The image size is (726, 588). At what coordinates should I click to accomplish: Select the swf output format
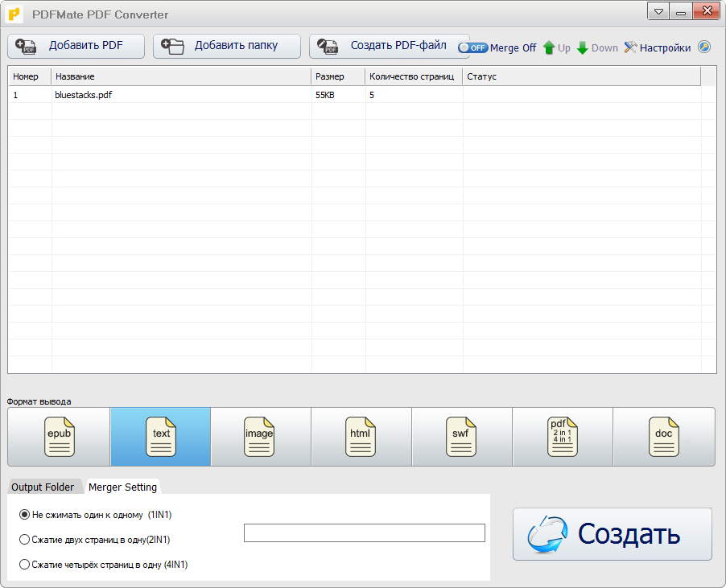(x=462, y=437)
